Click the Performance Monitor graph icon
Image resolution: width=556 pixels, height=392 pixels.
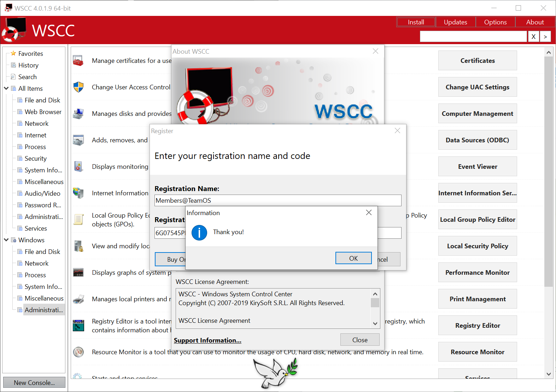78,273
